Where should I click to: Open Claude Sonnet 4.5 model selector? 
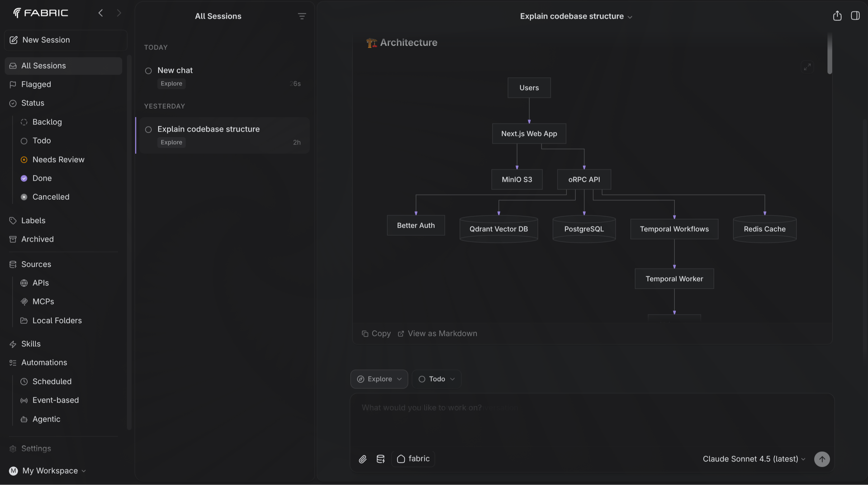pos(754,459)
